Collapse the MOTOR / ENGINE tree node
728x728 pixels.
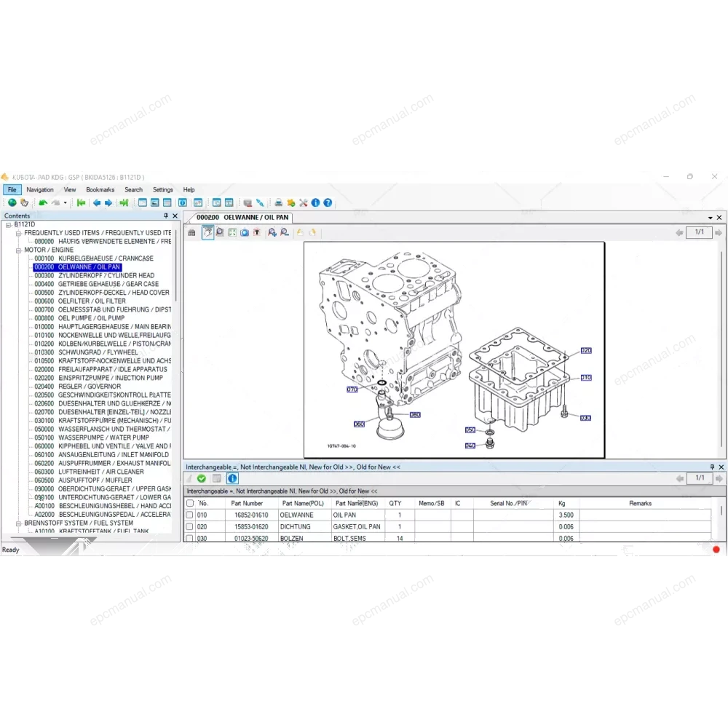[19, 250]
